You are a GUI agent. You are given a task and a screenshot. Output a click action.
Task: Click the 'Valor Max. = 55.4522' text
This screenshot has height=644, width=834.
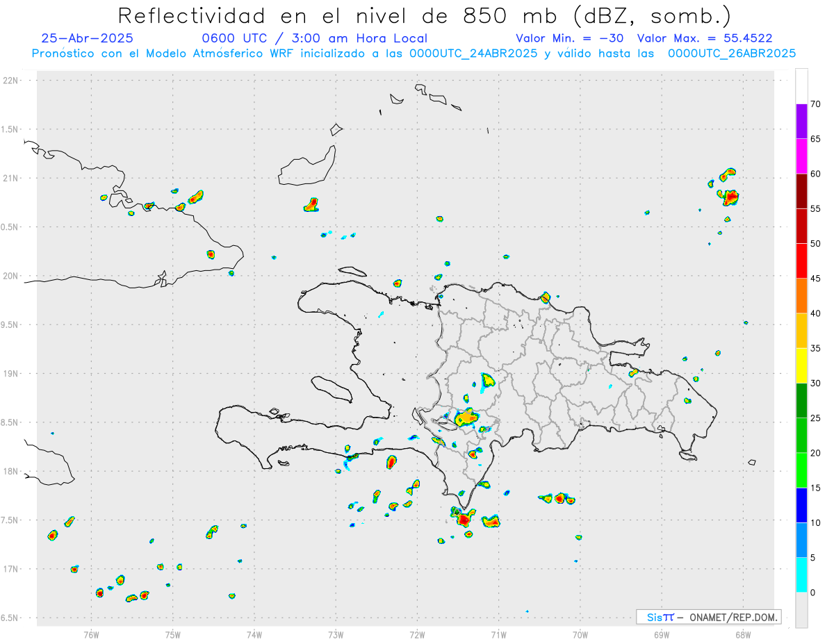point(705,38)
